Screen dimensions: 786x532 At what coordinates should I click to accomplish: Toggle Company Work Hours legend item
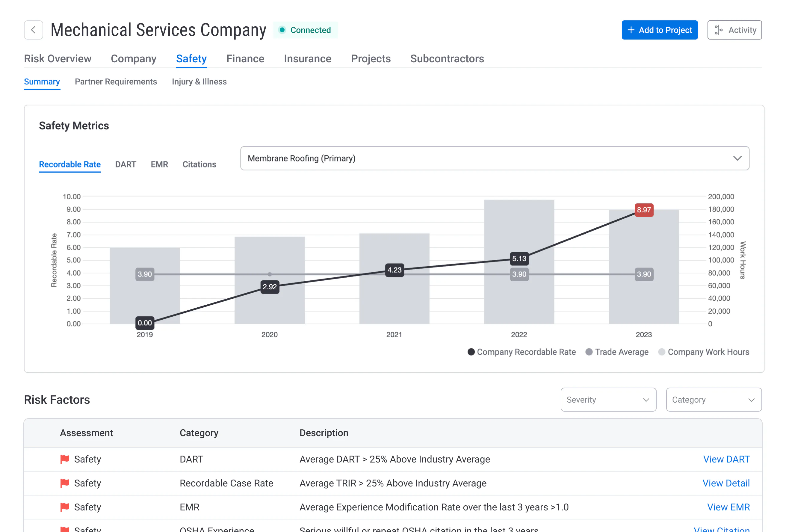click(704, 352)
